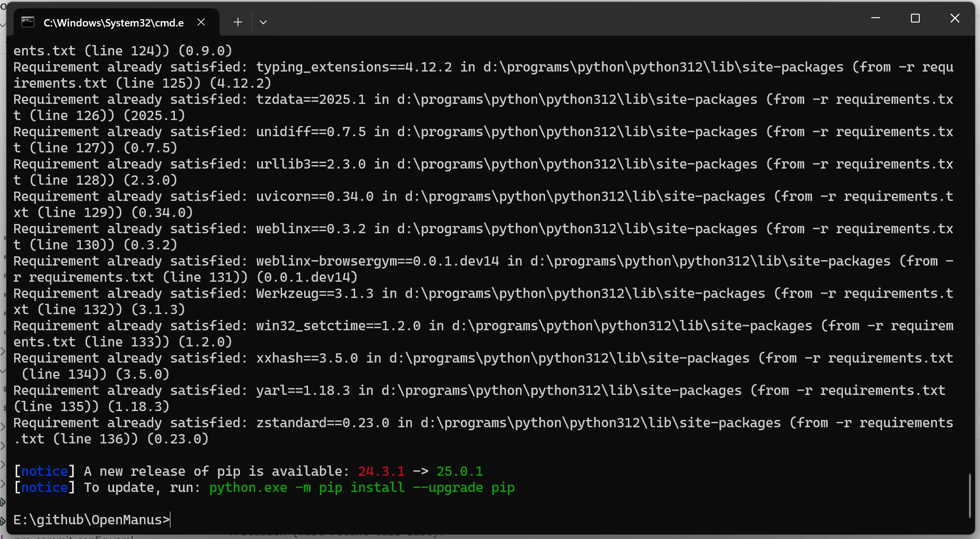980x539 pixels.
Task: Click the weblinx-browsergym==0.0.1.dev14 text
Action: (377, 261)
